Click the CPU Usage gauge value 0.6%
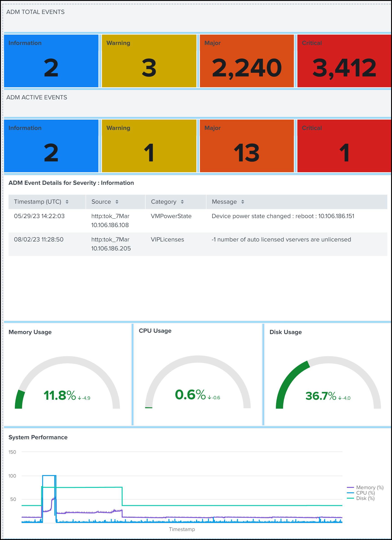Viewport: 392px width, 540px height. (190, 395)
